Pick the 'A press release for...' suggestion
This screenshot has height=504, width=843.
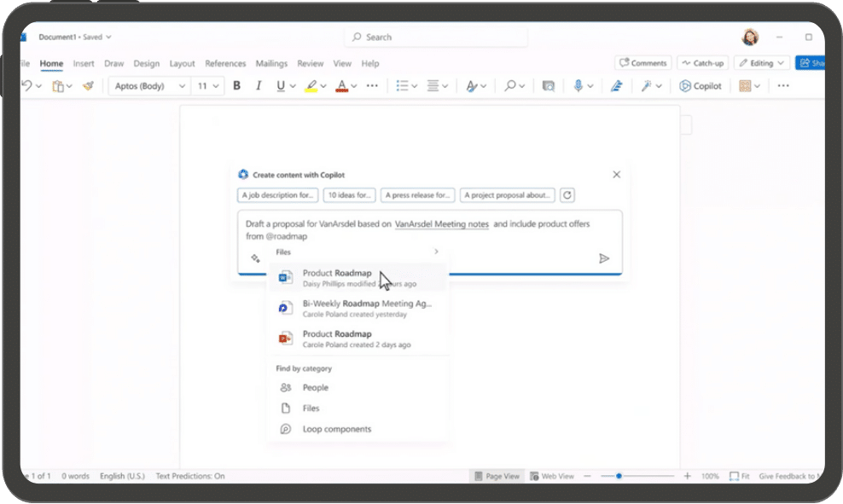(418, 195)
